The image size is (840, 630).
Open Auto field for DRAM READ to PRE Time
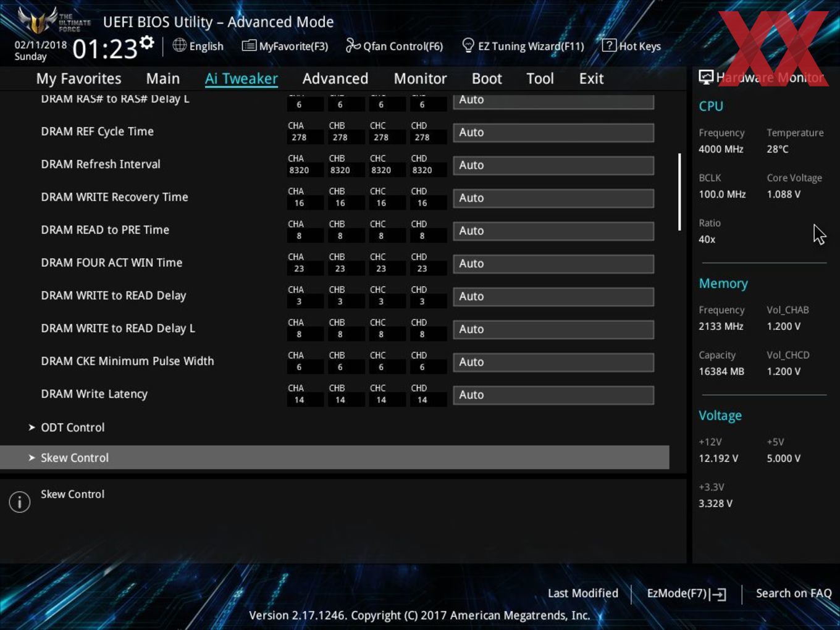pos(553,231)
